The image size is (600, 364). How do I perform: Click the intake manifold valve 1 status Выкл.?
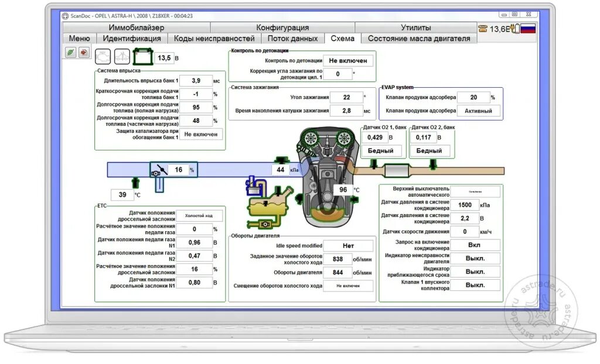pyautogui.click(x=475, y=285)
